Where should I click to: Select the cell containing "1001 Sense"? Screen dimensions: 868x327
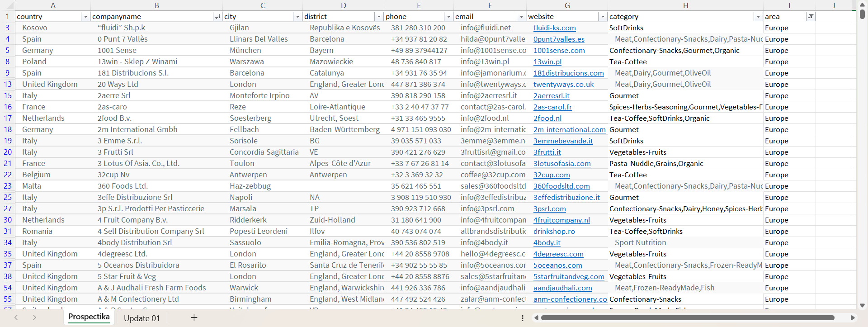(x=156, y=50)
